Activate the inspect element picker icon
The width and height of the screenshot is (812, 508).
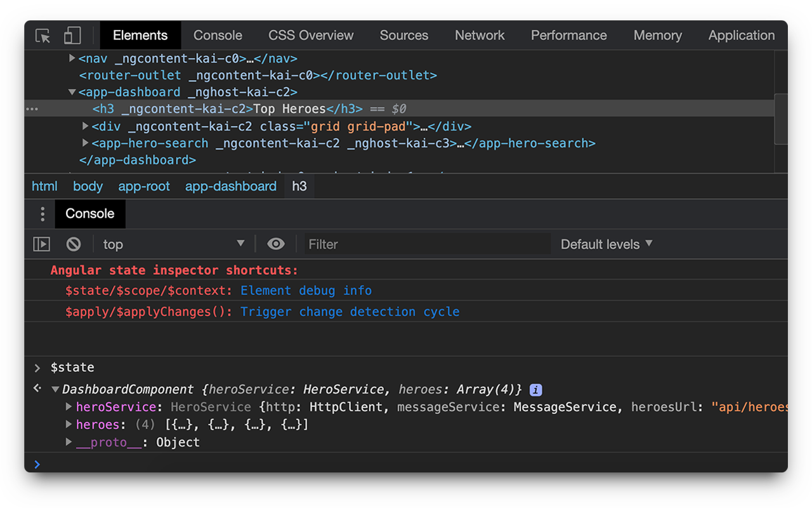pyautogui.click(x=43, y=36)
